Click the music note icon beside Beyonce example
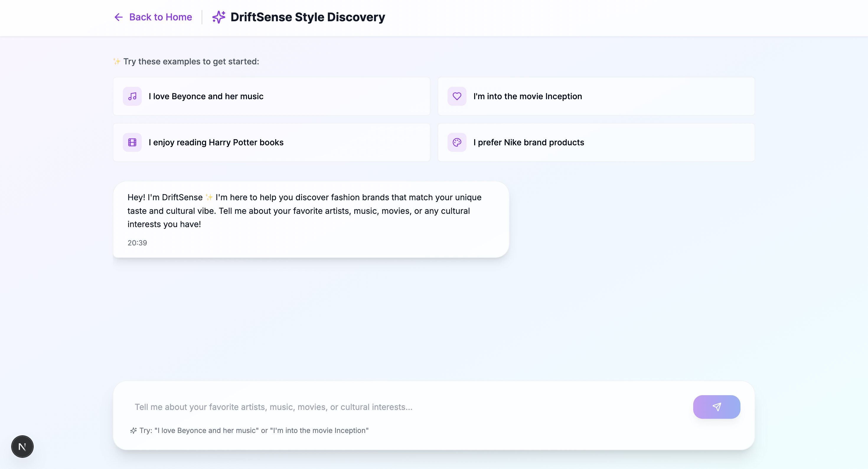Image resolution: width=868 pixels, height=469 pixels. [132, 97]
